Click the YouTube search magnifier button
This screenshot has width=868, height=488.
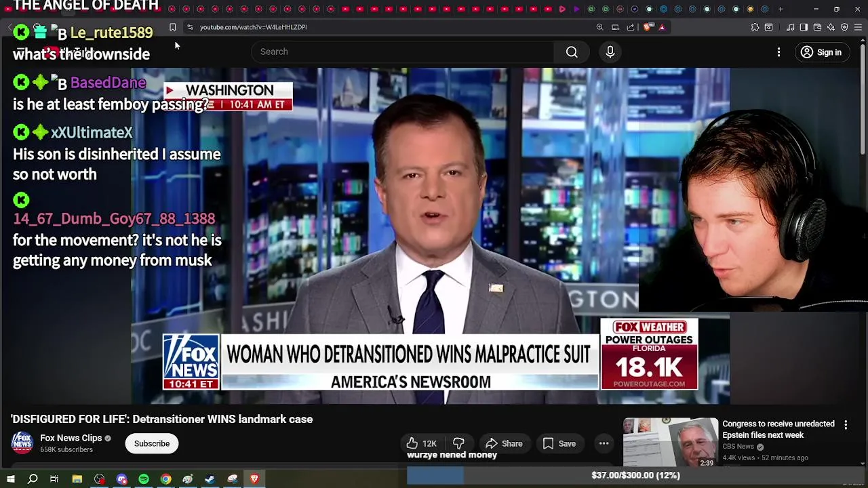click(x=572, y=52)
